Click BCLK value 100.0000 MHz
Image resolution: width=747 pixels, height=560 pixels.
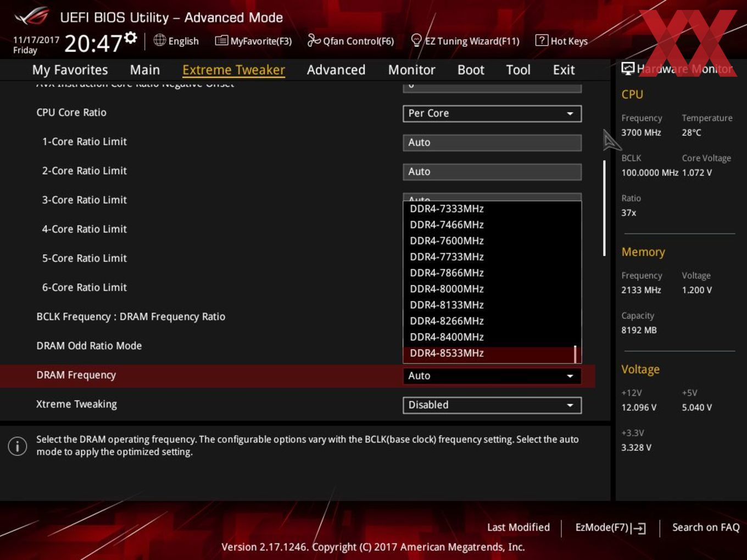pyautogui.click(x=650, y=172)
